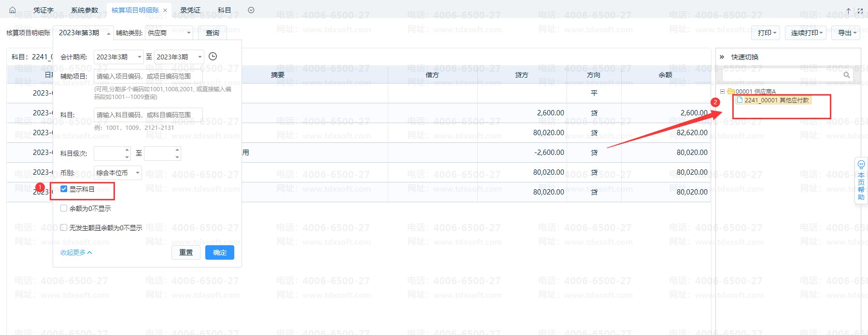Viewport: 868px width, 335px height.
Task: Click the up arrow icon at top right
Action: [848, 11]
